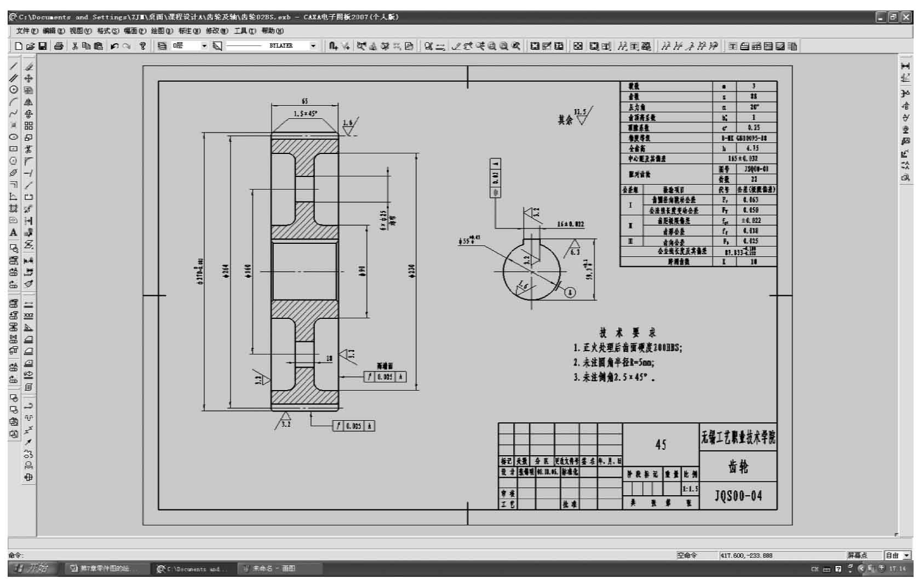Open snap mode dropdown in status bar
924x584 pixels.
click(906, 556)
